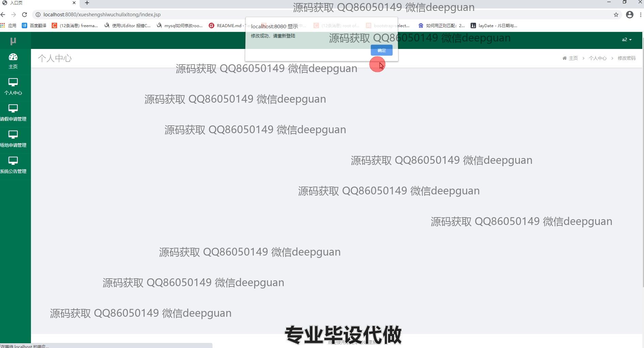Open the Chrome profile avatar menu

click(629, 15)
